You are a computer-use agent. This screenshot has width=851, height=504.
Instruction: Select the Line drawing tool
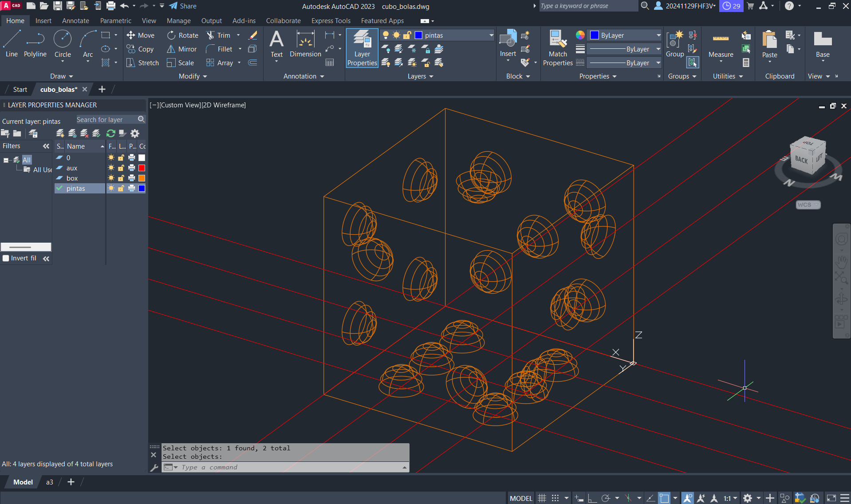(12, 43)
